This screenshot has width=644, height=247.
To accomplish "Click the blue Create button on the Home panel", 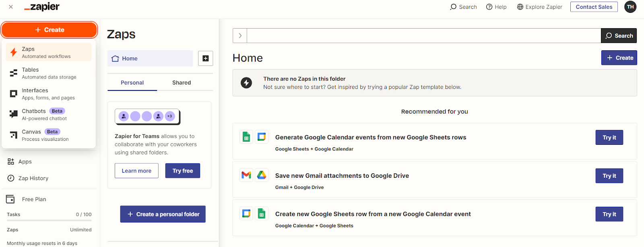I will 619,58.
